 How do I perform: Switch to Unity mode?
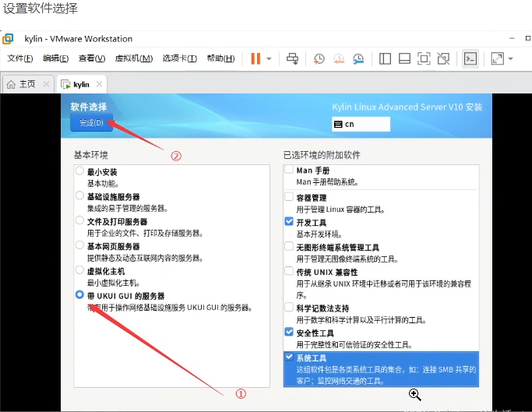coord(443,58)
